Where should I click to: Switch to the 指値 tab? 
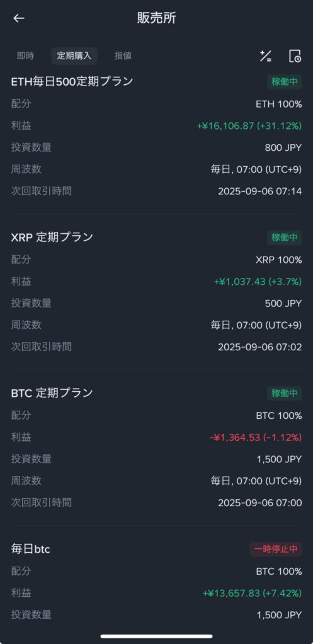123,56
